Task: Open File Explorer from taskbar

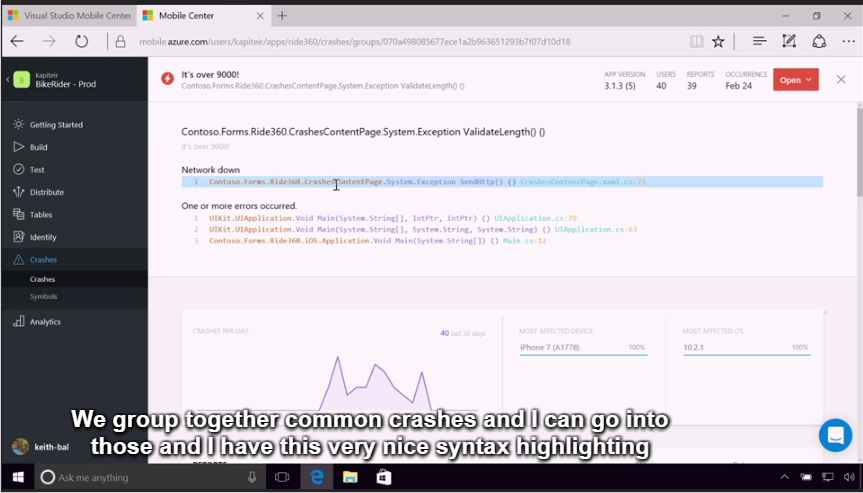Action: click(350, 477)
